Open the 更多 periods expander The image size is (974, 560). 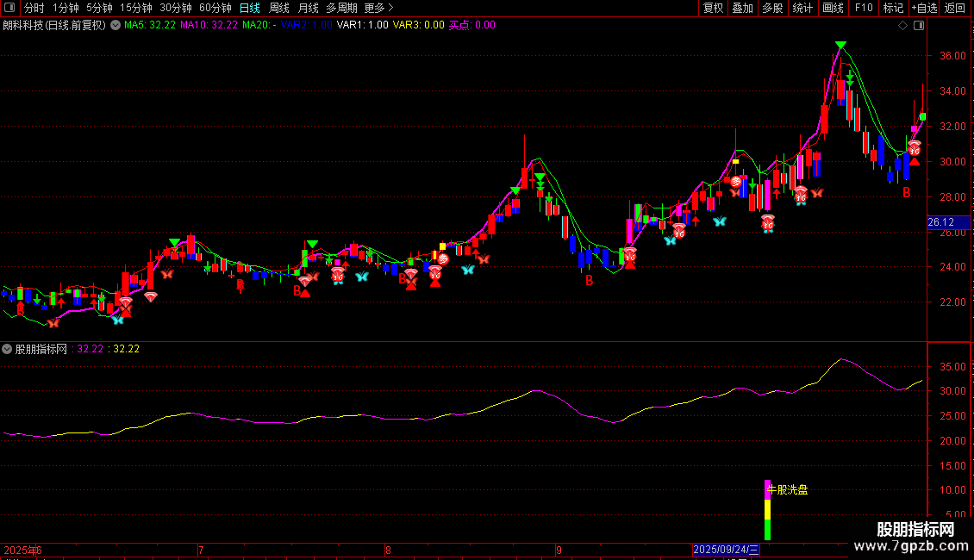378,8
